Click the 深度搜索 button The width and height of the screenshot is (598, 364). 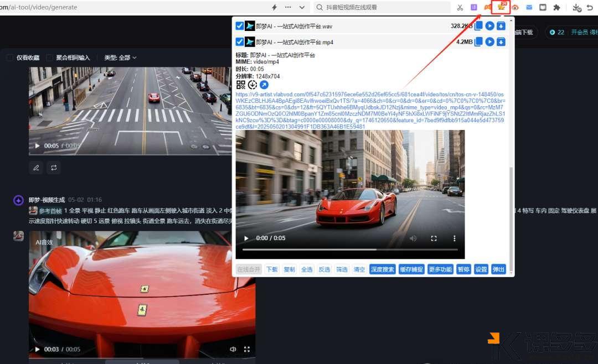[x=383, y=269]
